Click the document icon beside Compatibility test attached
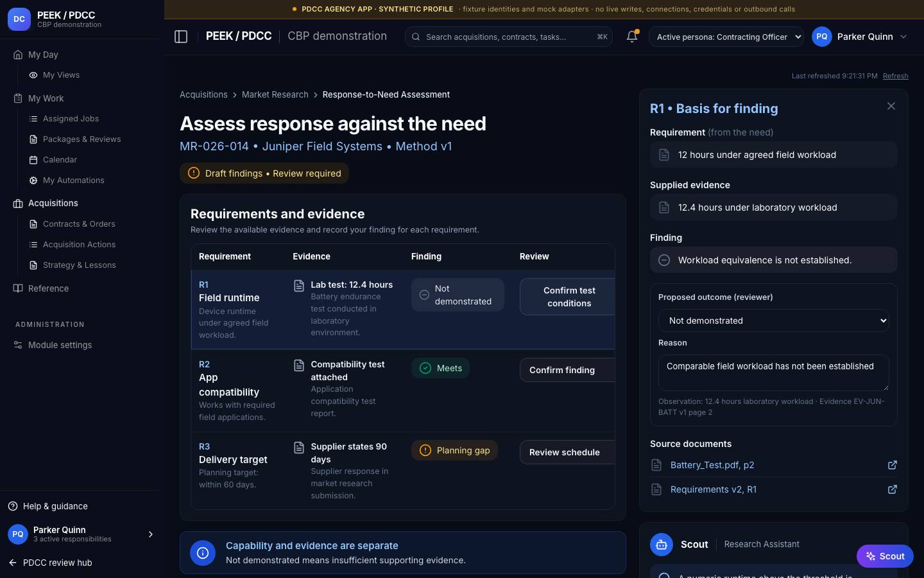The image size is (924, 578). point(299,365)
